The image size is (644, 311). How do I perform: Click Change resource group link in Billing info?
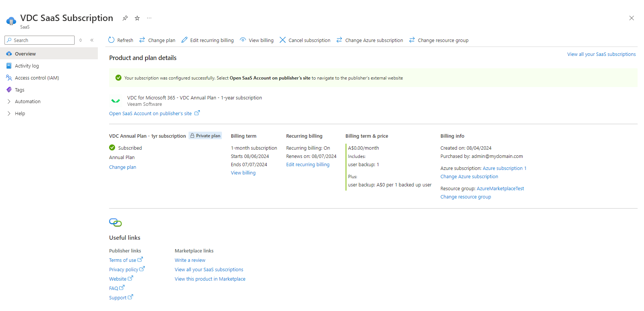coord(466,197)
